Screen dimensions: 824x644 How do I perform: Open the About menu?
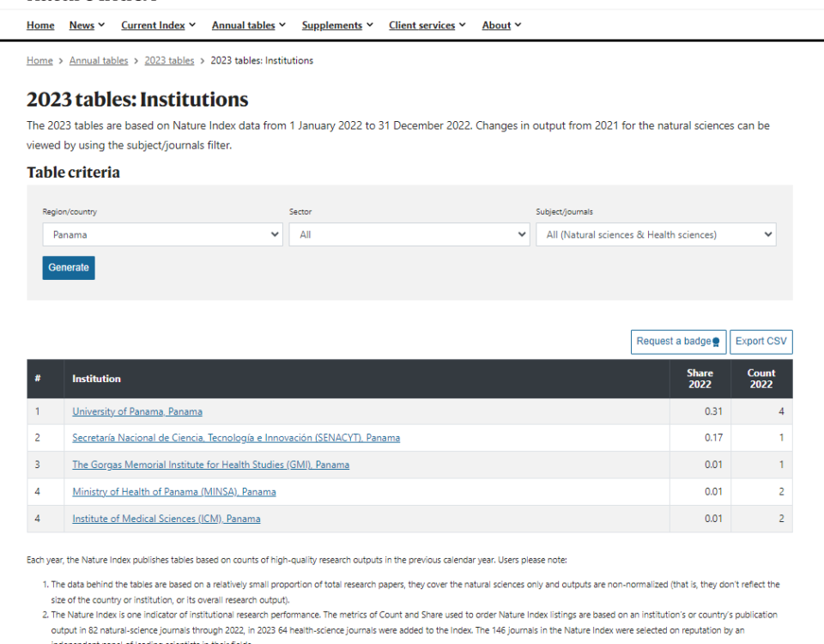[501, 25]
